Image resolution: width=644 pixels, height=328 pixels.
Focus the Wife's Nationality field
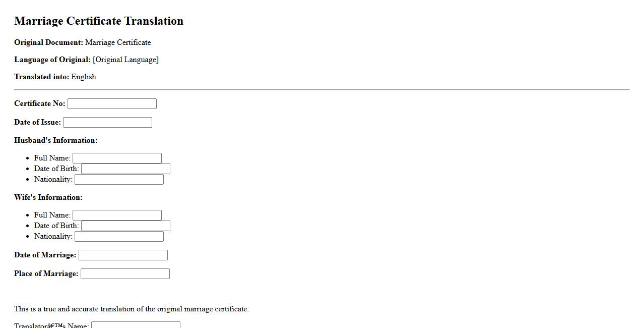coord(119,236)
